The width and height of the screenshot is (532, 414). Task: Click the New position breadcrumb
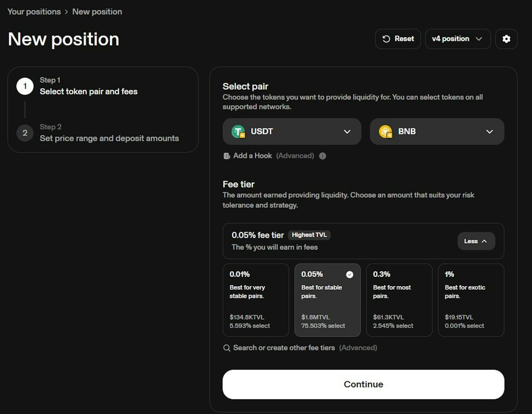[97, 12]
